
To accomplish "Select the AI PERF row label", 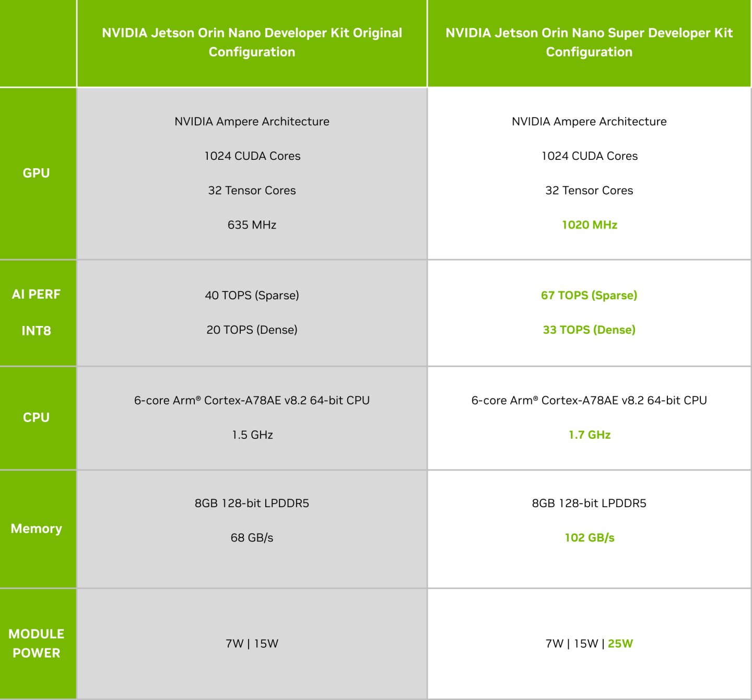I will point(36,294).
